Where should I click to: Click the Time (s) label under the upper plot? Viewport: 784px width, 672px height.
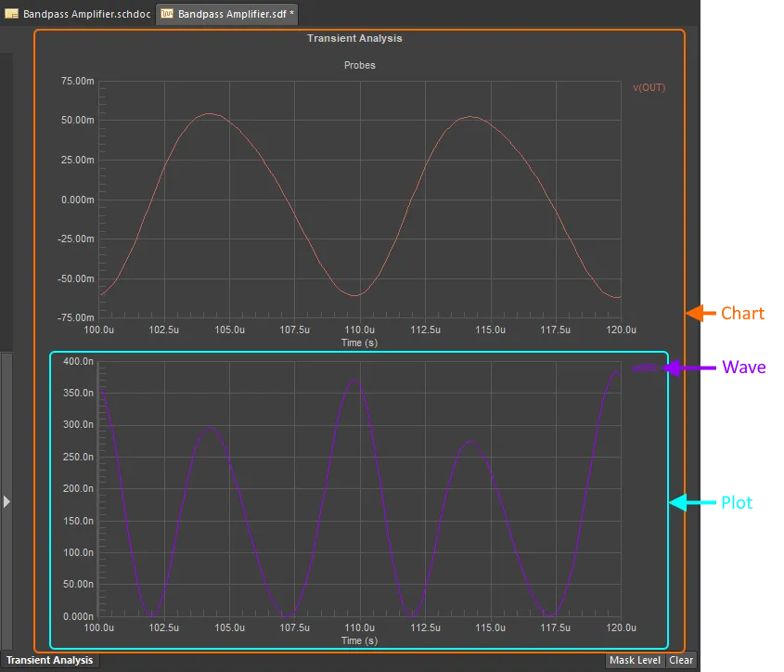(359, 342)
